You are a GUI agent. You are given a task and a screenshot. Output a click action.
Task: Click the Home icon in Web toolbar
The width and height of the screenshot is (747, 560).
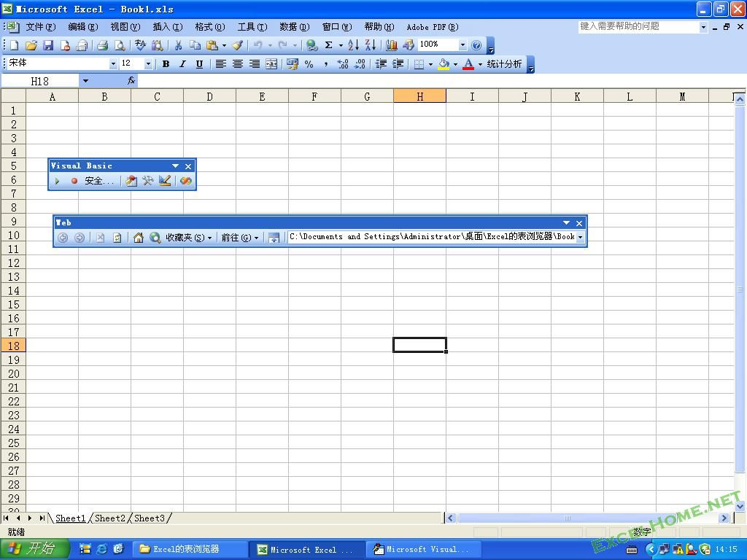click(138, 237)
